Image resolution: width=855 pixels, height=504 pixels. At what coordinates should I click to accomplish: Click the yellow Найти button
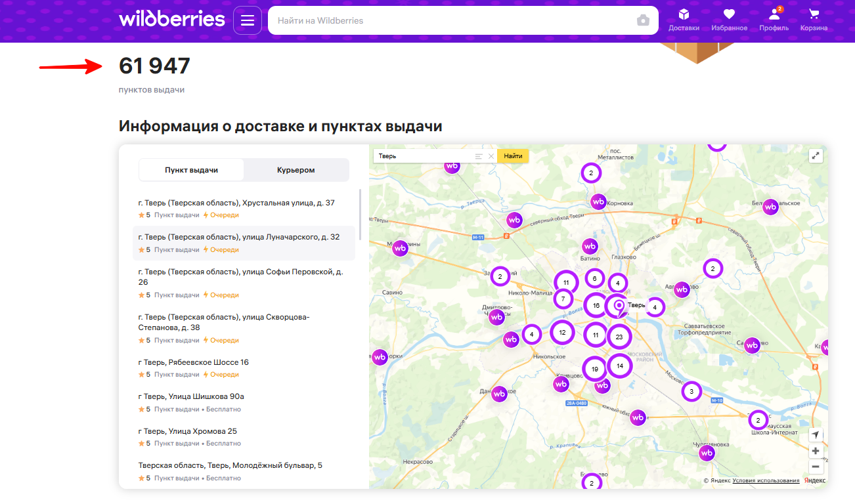(x=513, y=156)
